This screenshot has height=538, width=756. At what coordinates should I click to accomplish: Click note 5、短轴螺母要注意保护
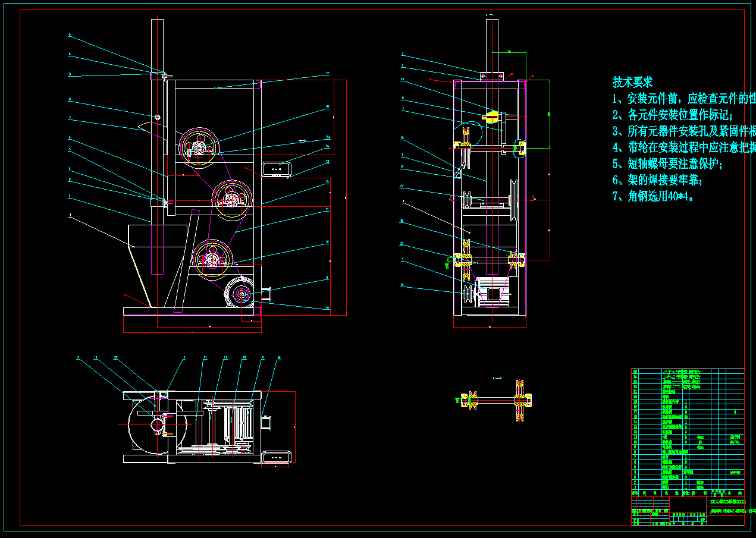[x=668, y=163]
